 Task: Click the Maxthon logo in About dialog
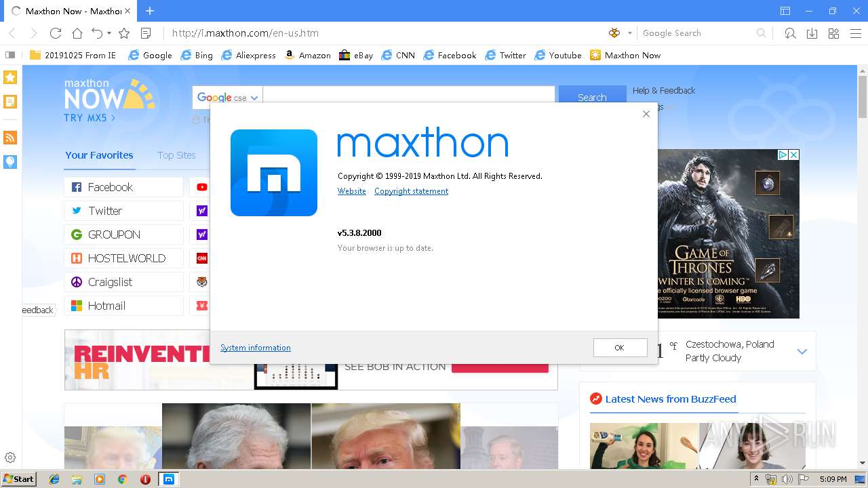[274, 173]
